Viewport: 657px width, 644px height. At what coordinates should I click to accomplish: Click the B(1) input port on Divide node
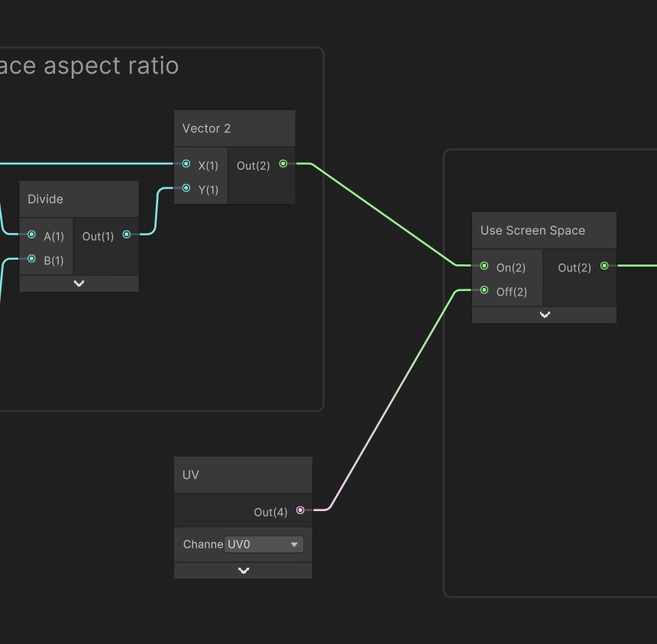31,260
